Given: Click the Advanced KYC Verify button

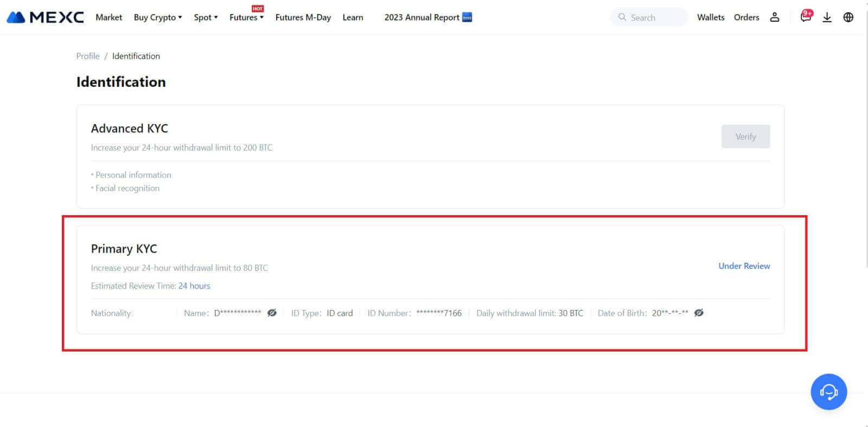Looking at the screenshot, I should 745,137.
